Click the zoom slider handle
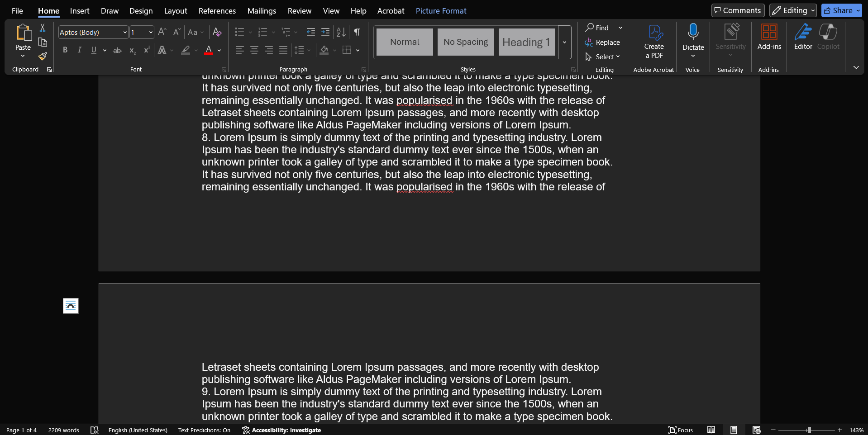The image size is (868, 435). pos(809,430)
